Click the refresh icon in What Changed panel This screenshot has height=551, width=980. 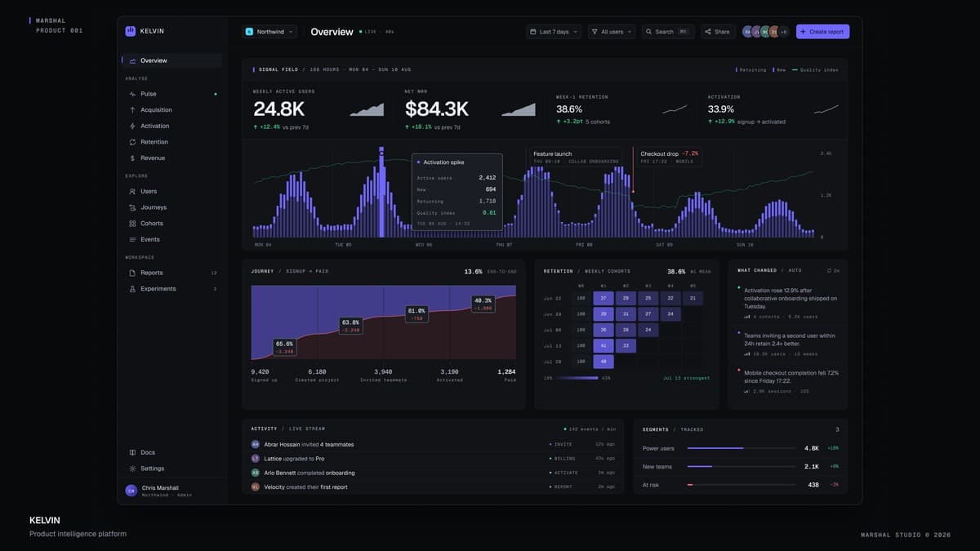(x=830, y=270)
